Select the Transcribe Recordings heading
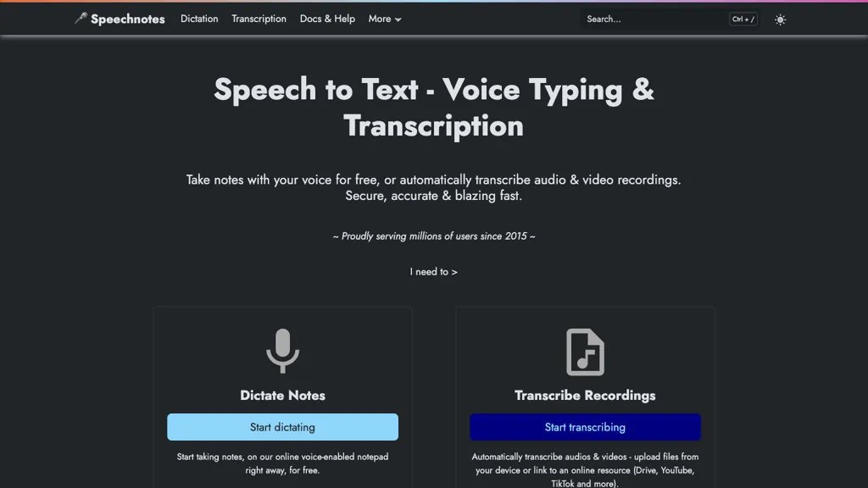 (x=585, y=396)
